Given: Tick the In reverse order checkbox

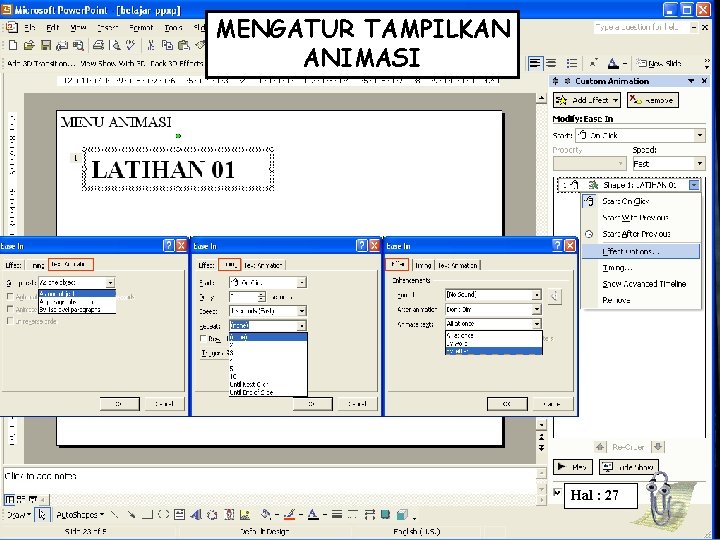Looking at the screenshot, I should (x=10, y=321).
